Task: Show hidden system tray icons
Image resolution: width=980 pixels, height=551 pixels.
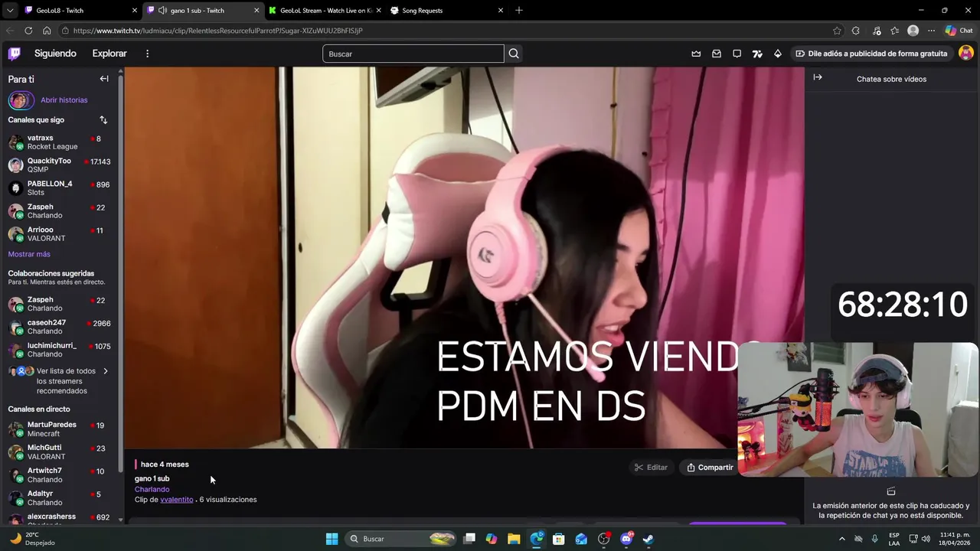Action: [842, 539]
